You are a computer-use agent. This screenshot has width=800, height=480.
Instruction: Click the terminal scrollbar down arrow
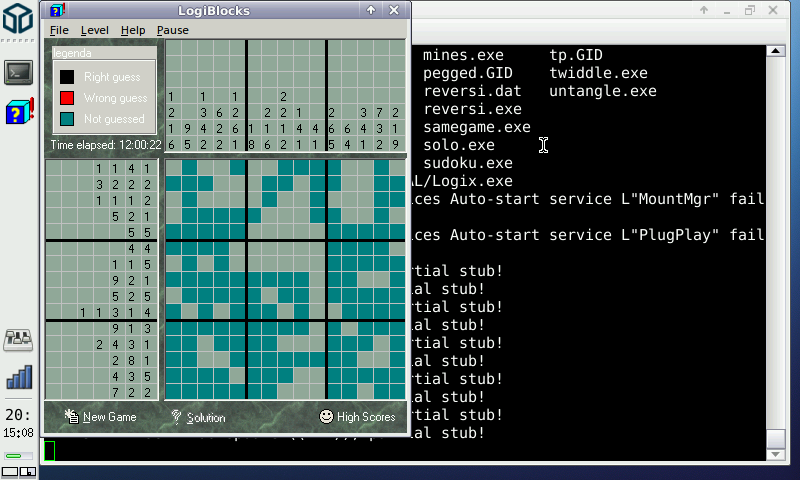coord(775,453)
